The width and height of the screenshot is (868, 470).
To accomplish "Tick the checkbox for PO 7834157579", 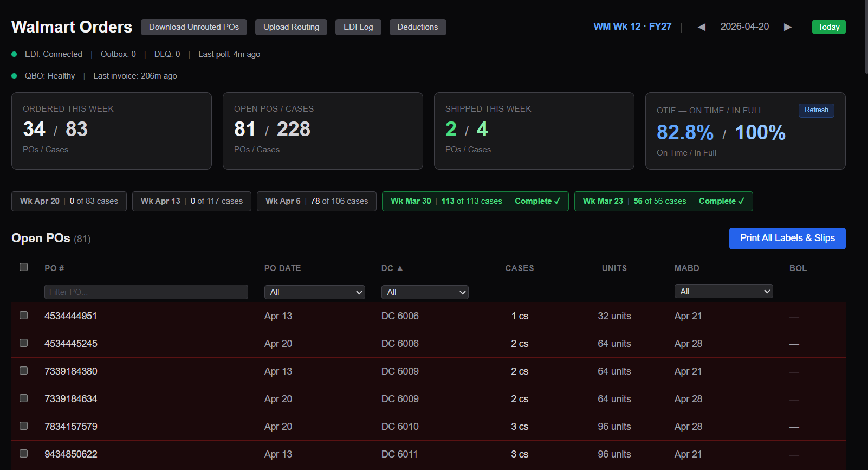I will coord(24,426).
